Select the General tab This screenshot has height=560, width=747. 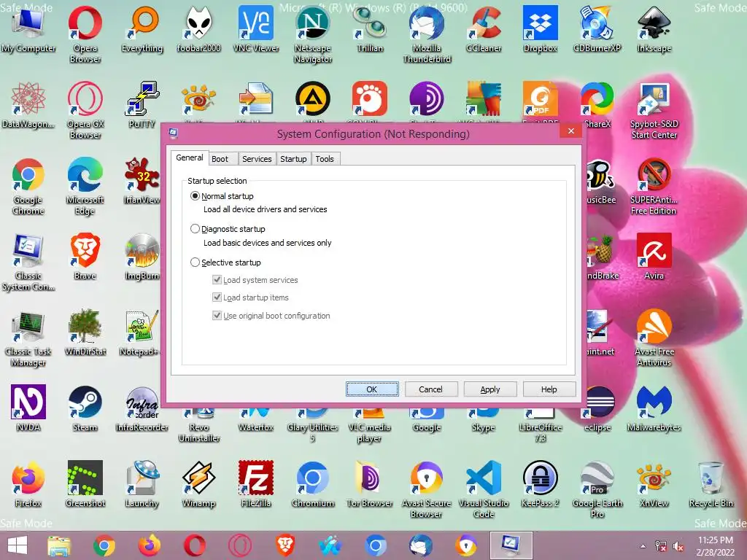[x=189, y=157]
